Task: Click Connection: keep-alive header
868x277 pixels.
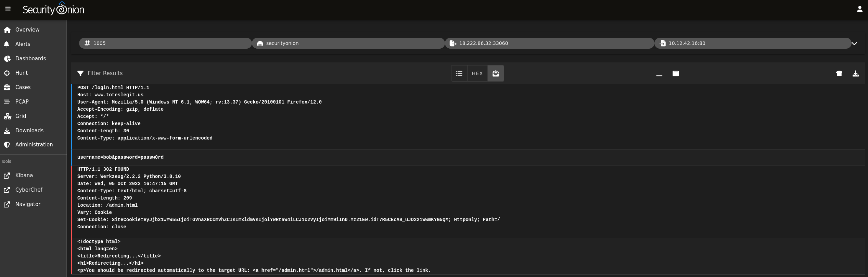Action: point(109,124)
